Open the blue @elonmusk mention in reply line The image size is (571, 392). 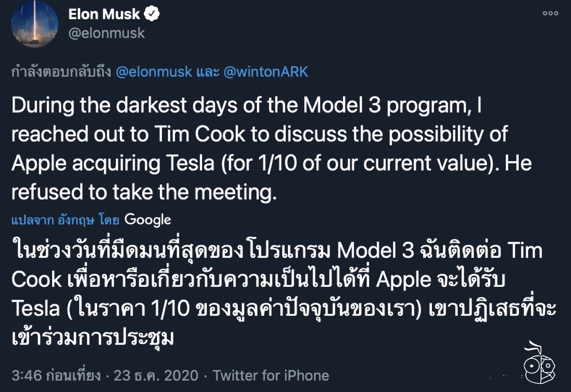154,72
